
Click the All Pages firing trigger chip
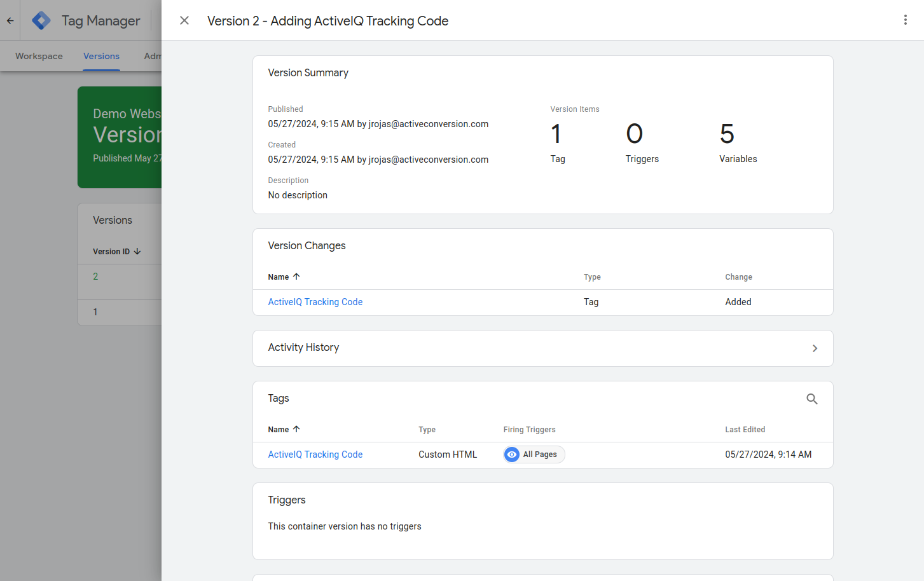[534, 455]
